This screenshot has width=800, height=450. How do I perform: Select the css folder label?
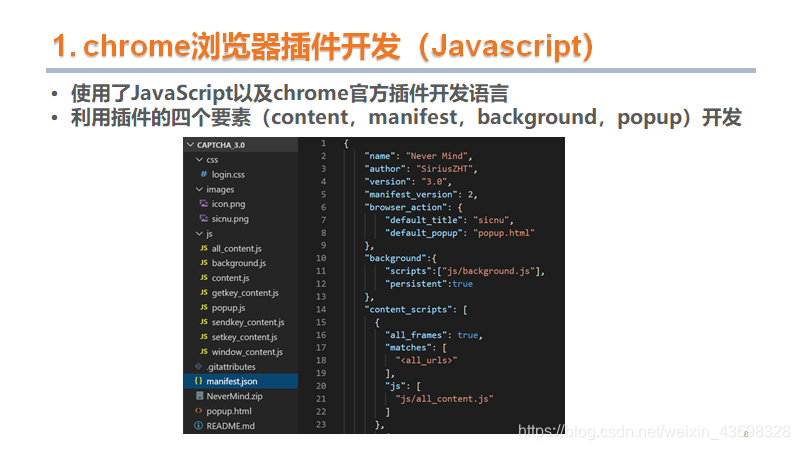212,160
